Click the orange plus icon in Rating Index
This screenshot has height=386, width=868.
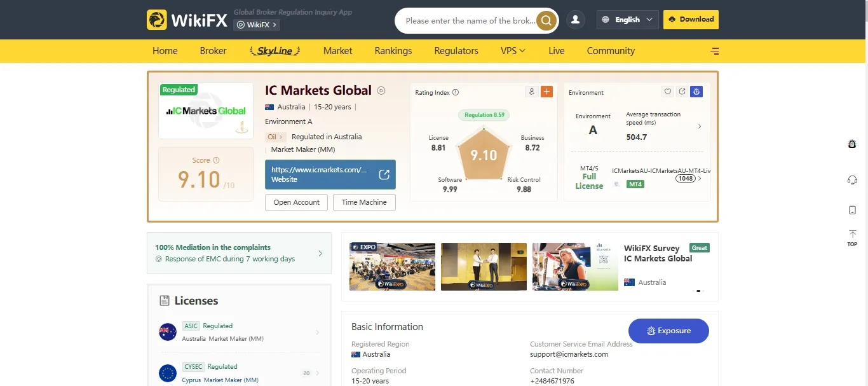[x=546, y=92]
